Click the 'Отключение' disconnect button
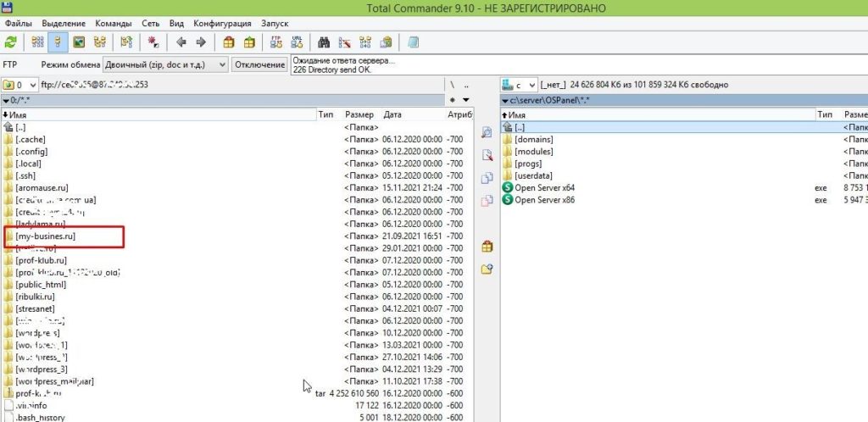The height and width of the screenshot is (422, 868). (259, 64)
